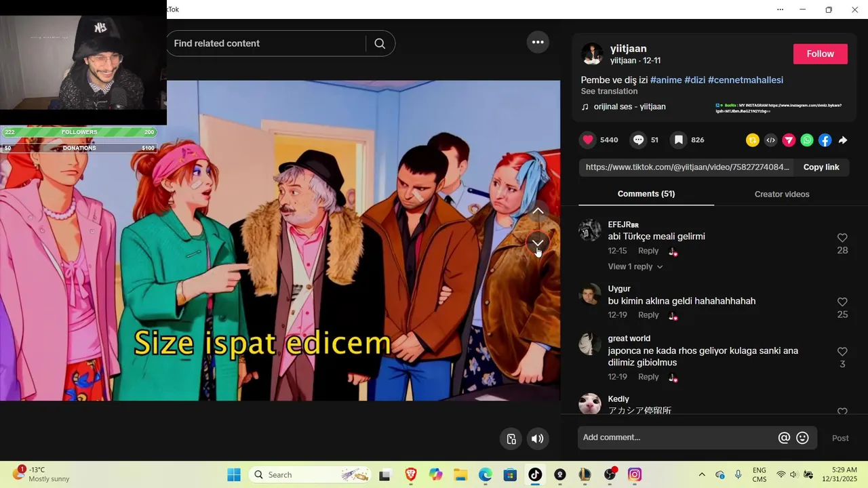This screenshot has width=868, height=488.
Task: Go to next video with down chevron
Action: (538, 242)
